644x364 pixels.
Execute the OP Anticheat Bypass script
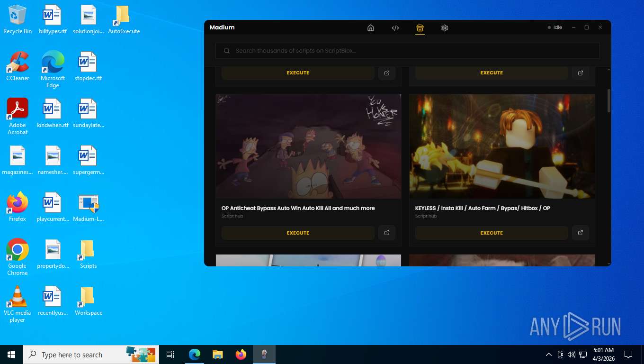[298, 233]
